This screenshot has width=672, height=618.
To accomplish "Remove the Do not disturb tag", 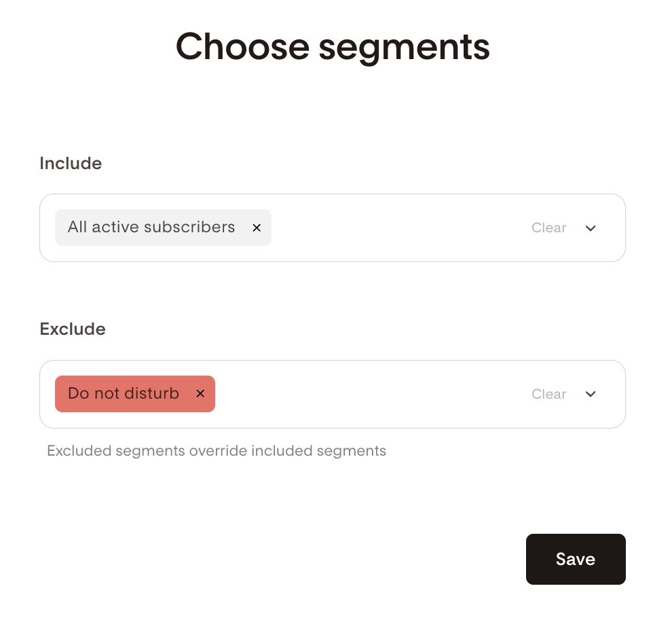I will point(200,394).
